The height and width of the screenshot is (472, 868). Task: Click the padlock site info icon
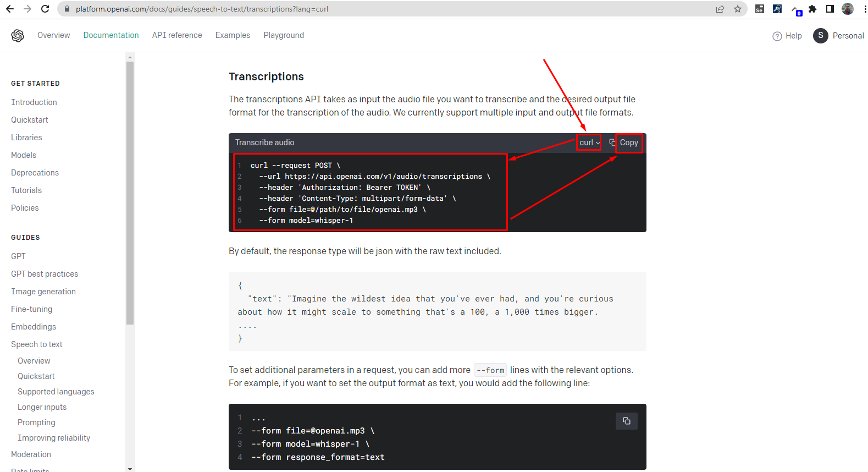coord(67,9)
